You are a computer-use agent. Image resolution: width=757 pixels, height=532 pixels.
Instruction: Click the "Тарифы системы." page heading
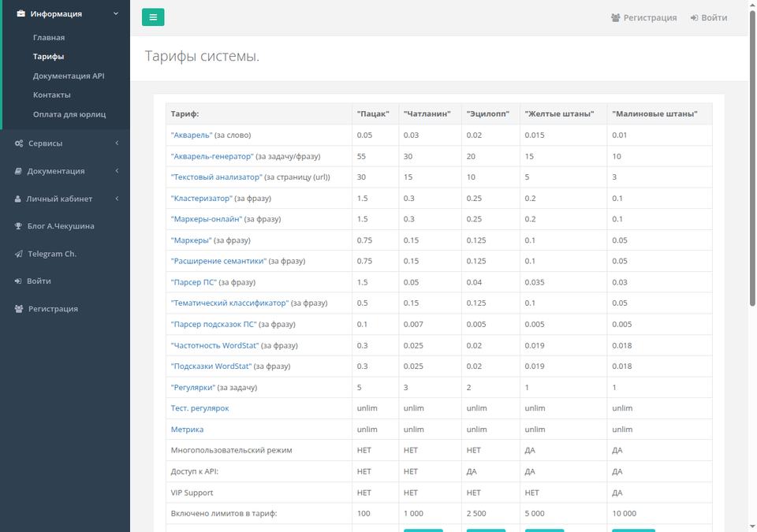pyautogui.click(x=202, y=57)
